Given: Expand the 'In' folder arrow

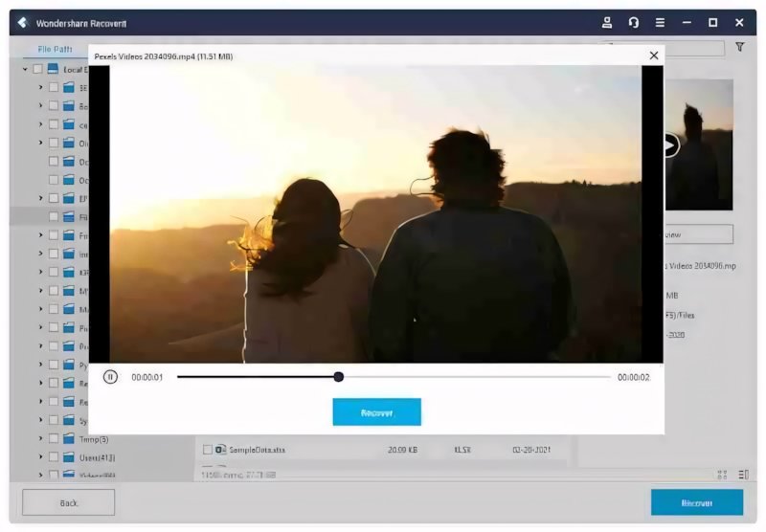Looking at the screenshot, I should click(40, 254).
